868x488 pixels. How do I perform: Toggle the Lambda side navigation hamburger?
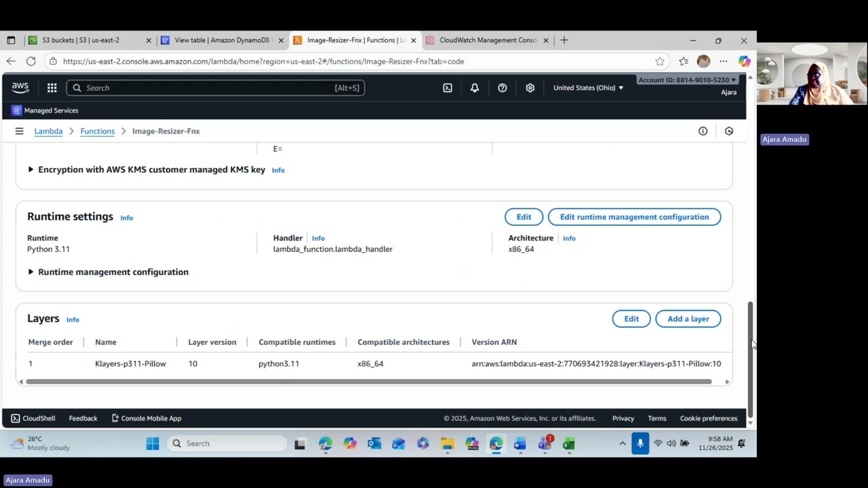(19, 131)
